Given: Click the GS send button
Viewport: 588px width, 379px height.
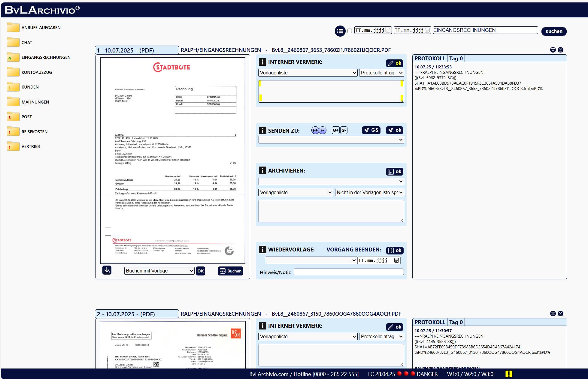Looking at the screenshot, I should click(371, 130).
